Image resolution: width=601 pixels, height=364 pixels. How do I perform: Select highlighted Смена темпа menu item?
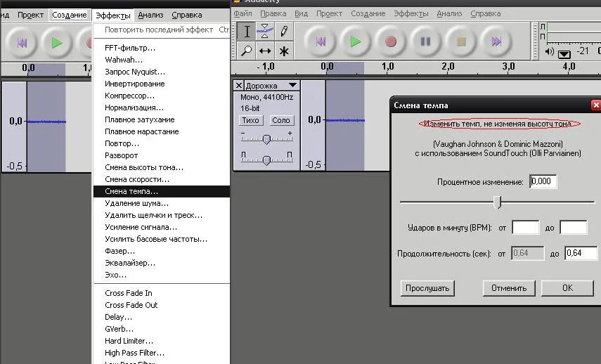click(162, 191)
